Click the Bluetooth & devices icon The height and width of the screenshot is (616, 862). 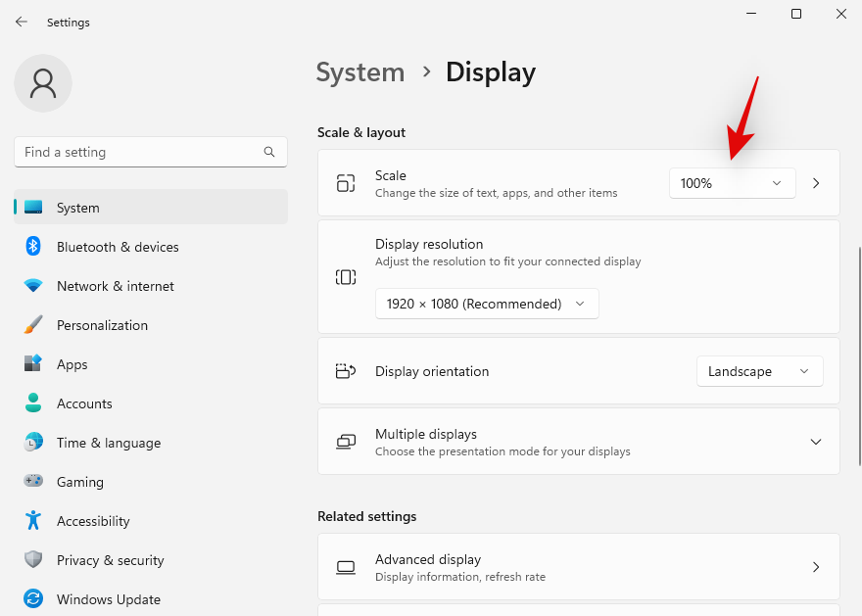pyautogui.click(x=33, y=247)
